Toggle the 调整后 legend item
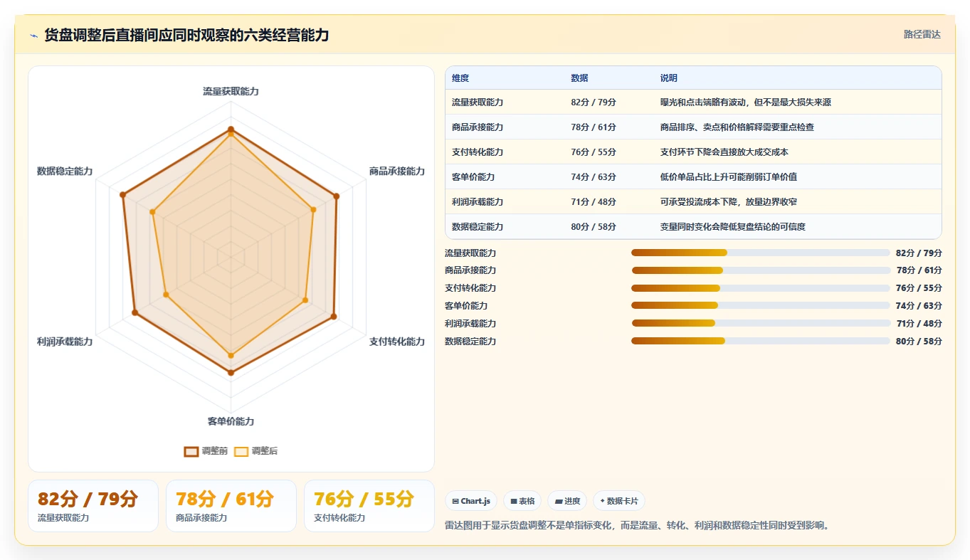 coord(256,451)
